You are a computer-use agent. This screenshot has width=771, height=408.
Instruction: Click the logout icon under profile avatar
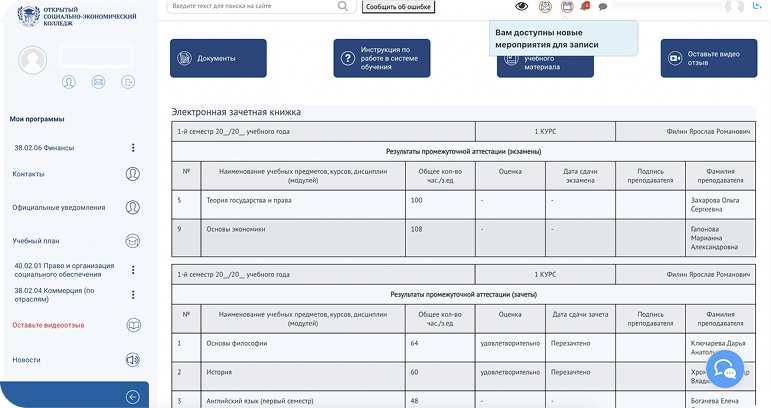tap(128, 82)
